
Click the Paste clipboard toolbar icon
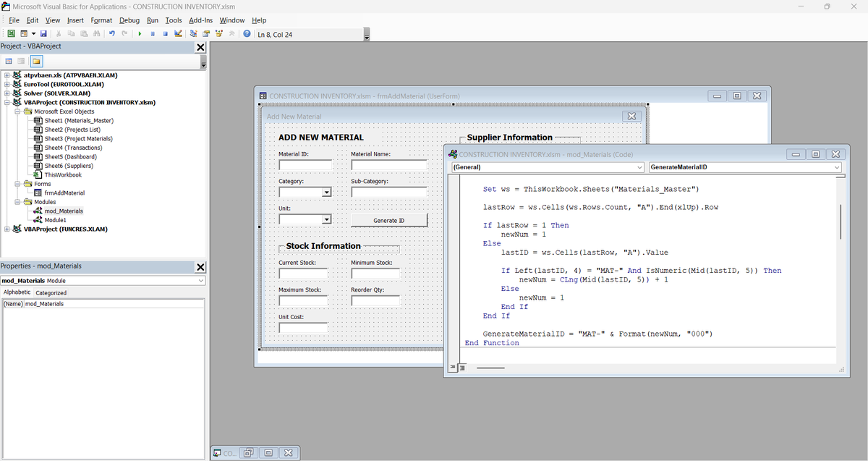(x=83, y=34)
